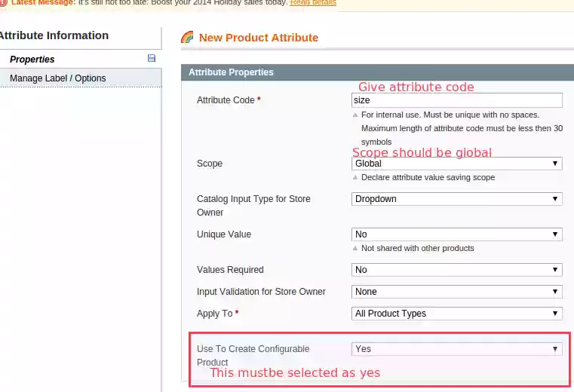Click 'Not shared with other products' note
The height and width of the screenshot is (392, 574).
(418, 248)
